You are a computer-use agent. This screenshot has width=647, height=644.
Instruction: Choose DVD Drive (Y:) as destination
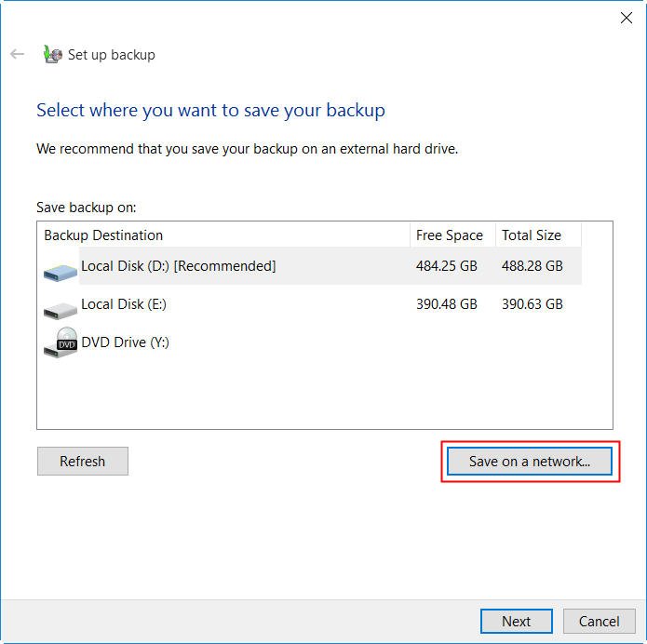[125, 342]
